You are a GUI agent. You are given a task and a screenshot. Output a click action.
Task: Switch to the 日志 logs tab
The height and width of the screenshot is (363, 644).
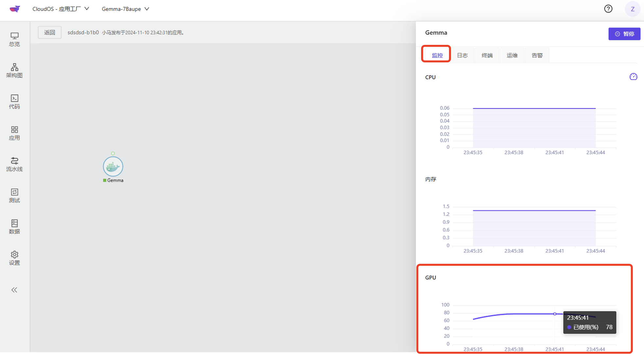[462, 55]
